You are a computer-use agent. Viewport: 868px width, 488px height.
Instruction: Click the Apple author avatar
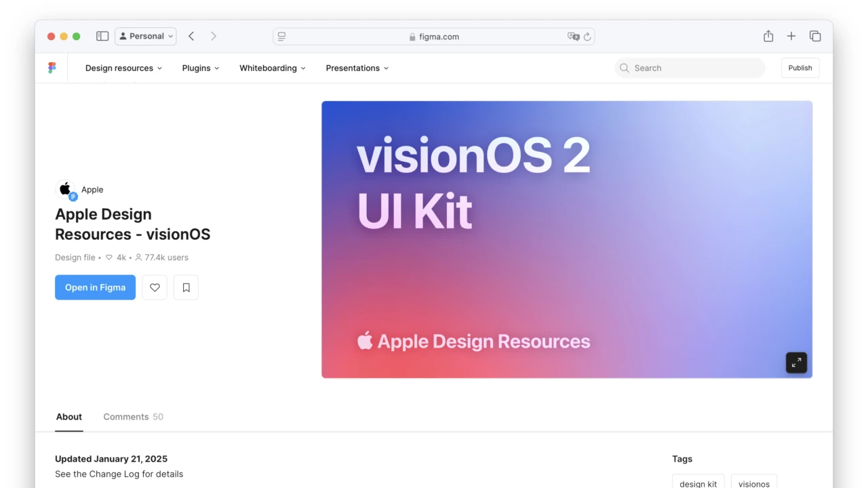[x=66, y=190]
